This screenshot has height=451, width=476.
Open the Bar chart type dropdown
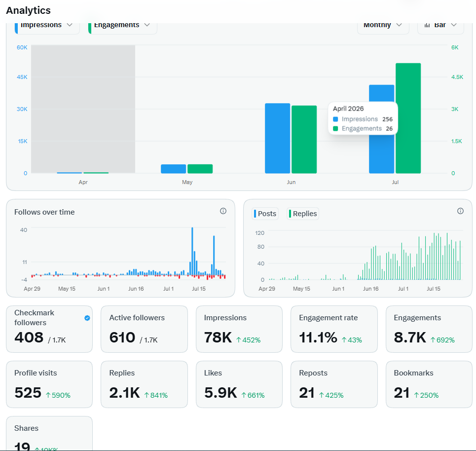(x=440, y=27)
